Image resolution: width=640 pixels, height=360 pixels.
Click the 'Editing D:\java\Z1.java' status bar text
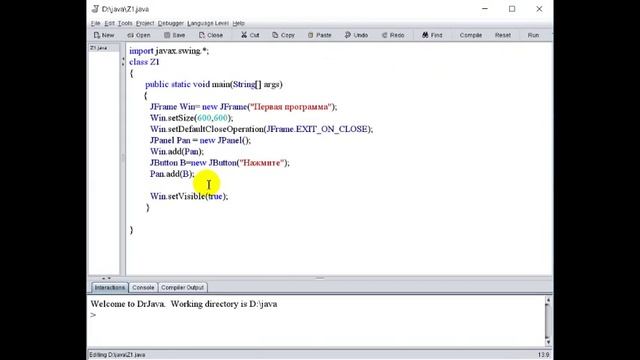coord(117,355)
